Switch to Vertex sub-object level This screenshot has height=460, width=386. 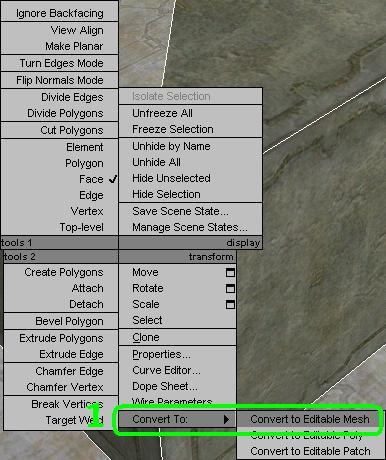87,211
